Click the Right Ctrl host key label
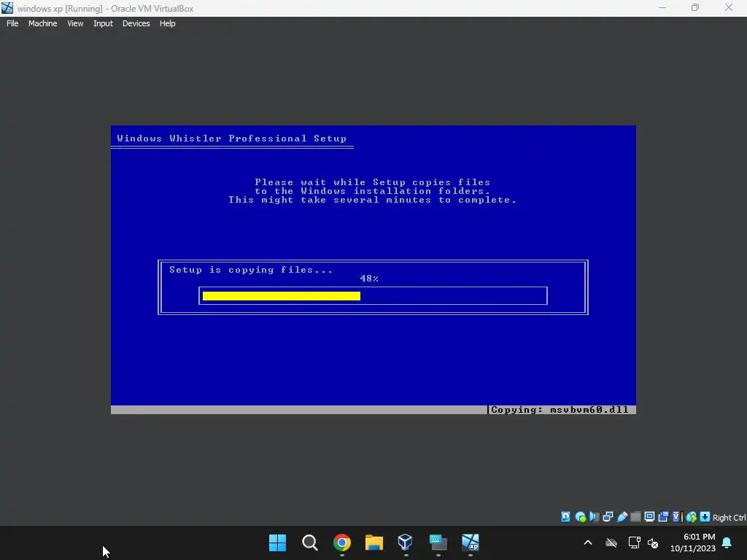 click(x=729, y=518)
